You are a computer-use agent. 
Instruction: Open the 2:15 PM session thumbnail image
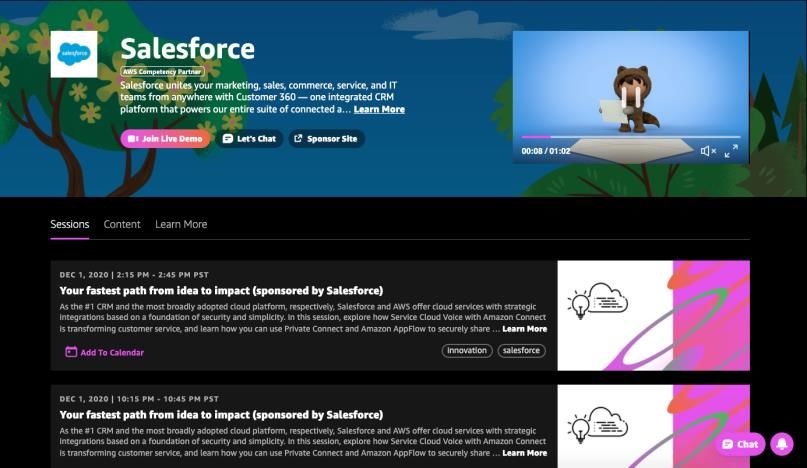(654, 316)
